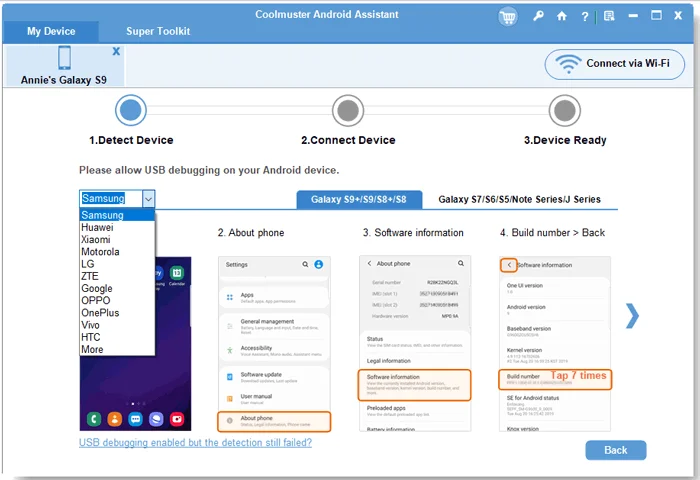The image size is (700, 480).
Task: Choose Huawei in the brand list
Action: click(117, 227)
